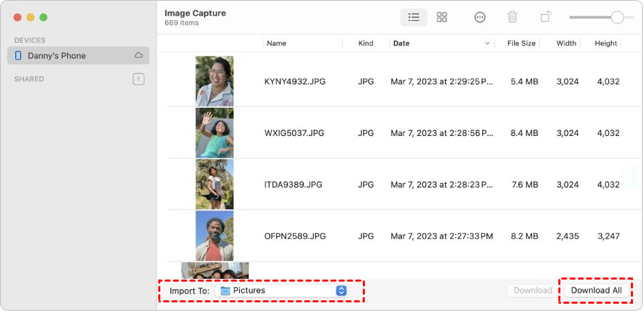The width and height of the screenshot is (644, 312).
Task: Click the iPhone device icon in sidebar
Action: 18,56
